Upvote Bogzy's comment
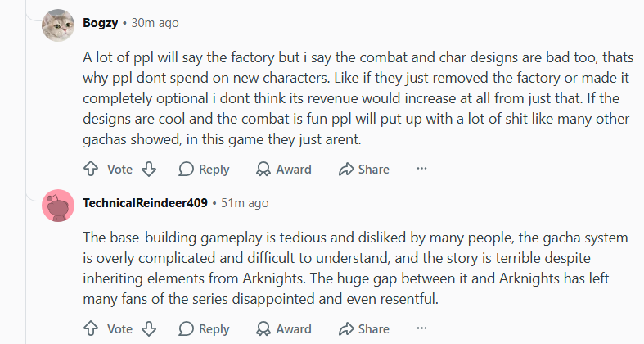 (x=91, y=169)
